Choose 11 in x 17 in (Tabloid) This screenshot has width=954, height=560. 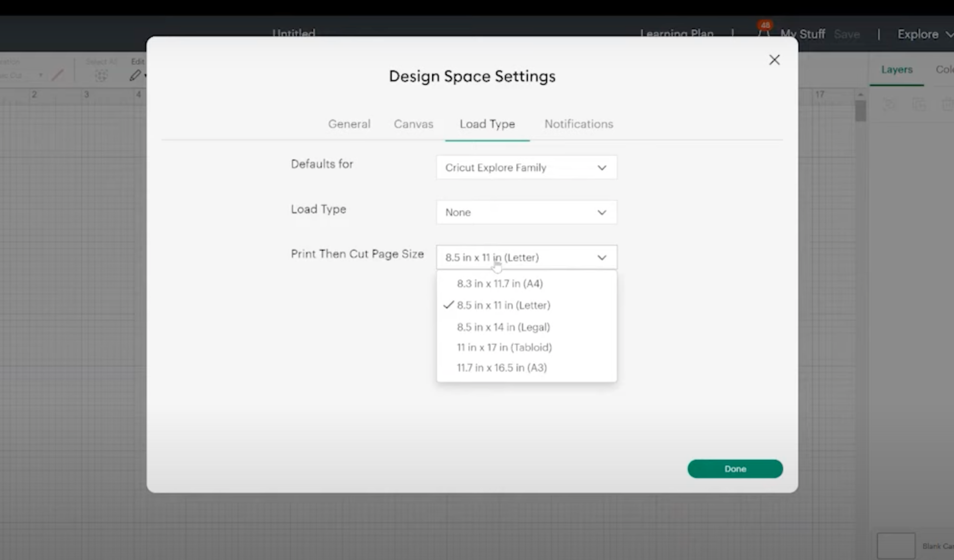(x=526, y=347)
